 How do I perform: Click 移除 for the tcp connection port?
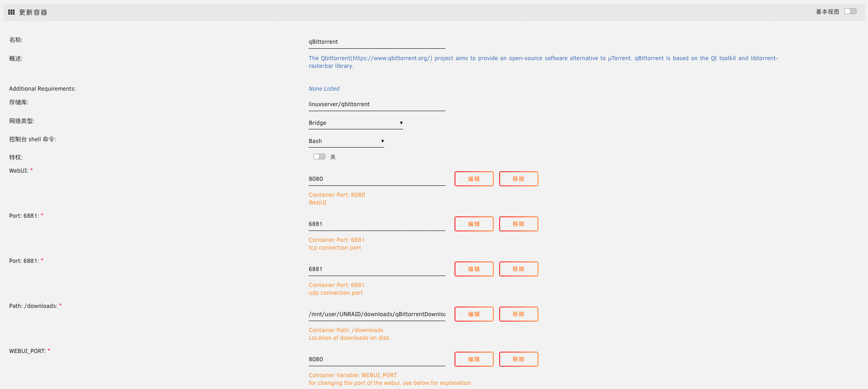[x=519, y=224]
